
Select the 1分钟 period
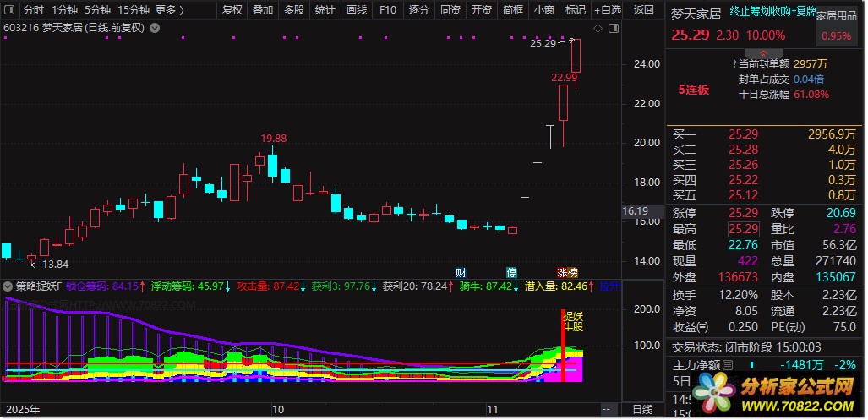(64, 10)
